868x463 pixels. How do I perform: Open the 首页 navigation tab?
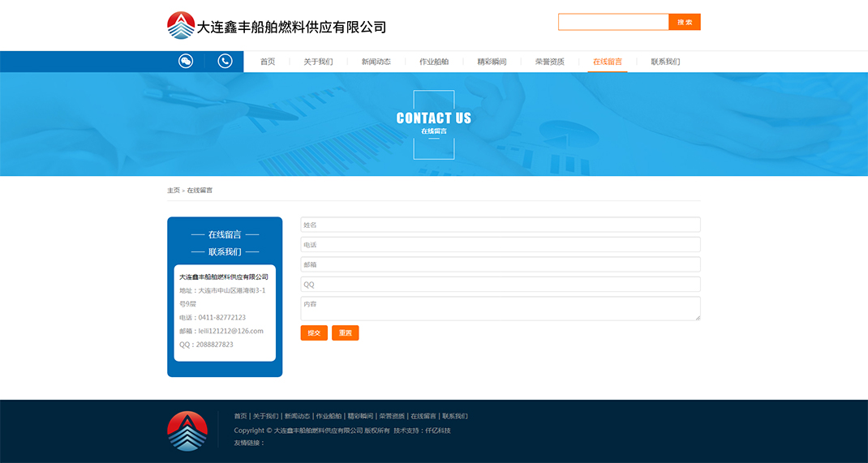(267, 62)
